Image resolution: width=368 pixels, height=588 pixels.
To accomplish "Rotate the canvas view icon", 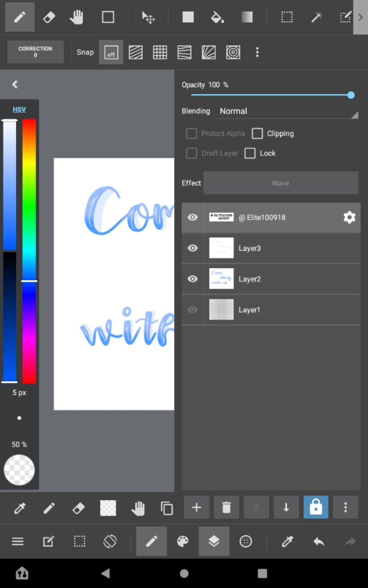I will (x=110, y=541).
